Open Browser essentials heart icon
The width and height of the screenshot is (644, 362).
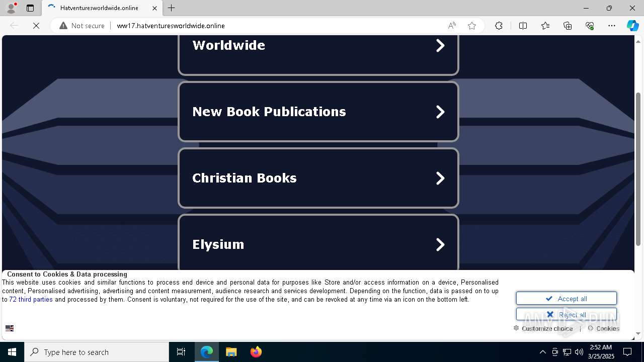pyautogui.click(x=590, y=26)
